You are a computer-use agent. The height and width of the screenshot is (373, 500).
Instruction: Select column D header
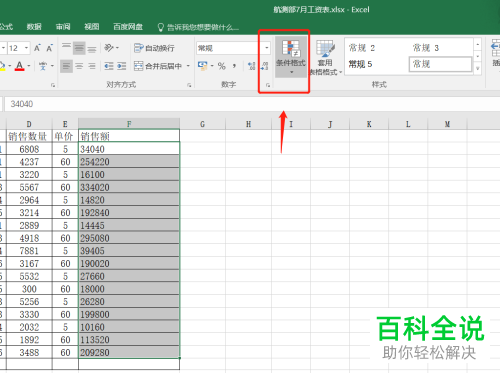29,124
